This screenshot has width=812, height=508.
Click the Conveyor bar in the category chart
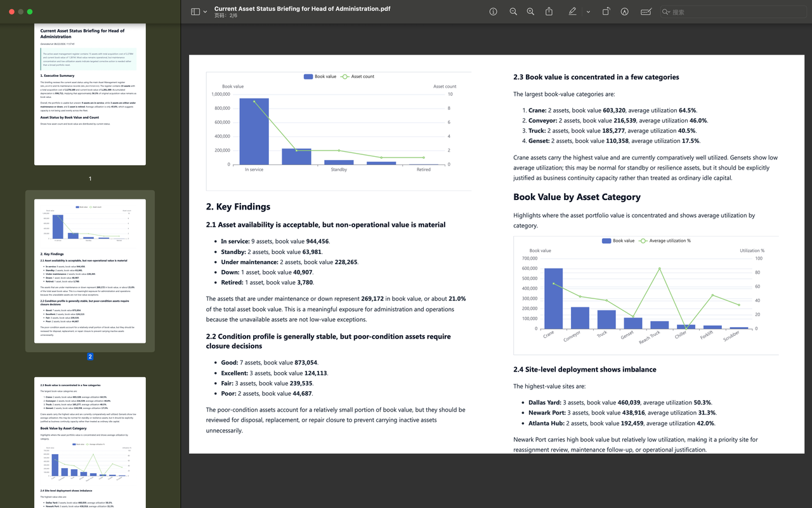[x=580, y=318]
